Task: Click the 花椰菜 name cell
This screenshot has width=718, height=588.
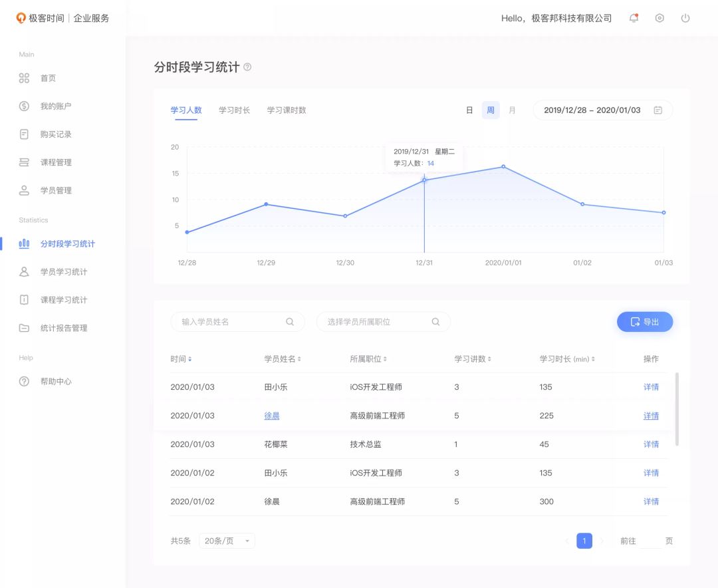Action: (x=276, y=444)
